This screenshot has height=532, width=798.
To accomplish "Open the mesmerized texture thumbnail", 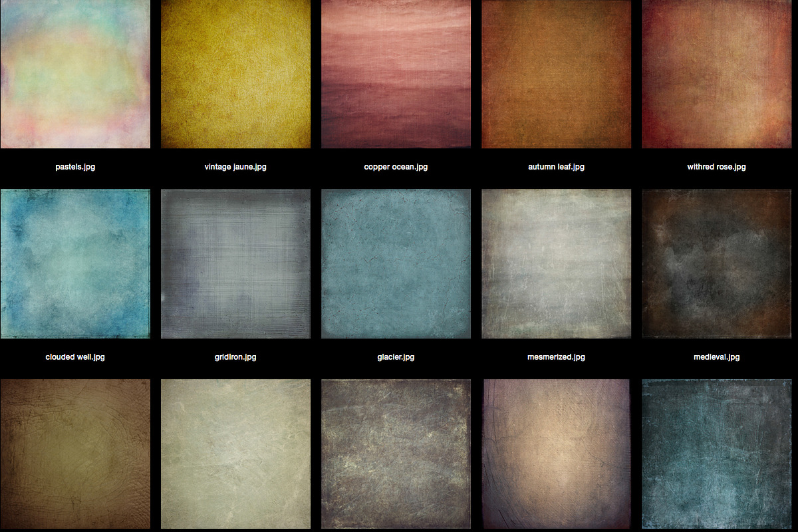I will click(556, 263).
